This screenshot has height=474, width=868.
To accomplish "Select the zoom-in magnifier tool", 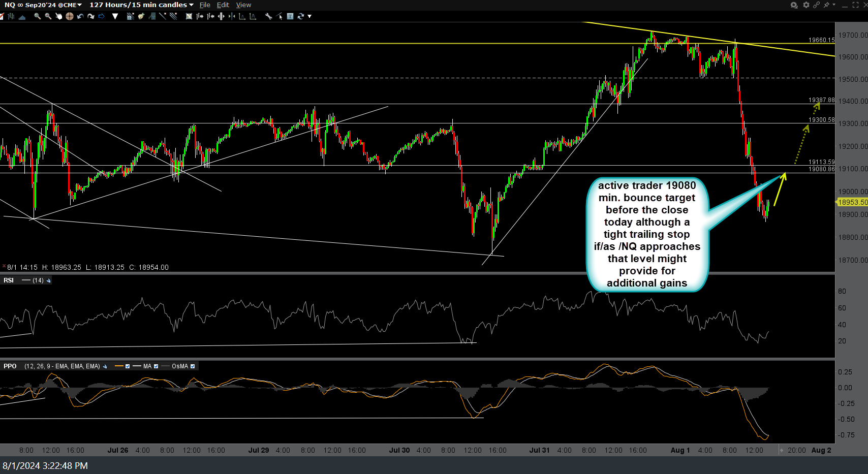I will 37,16.
